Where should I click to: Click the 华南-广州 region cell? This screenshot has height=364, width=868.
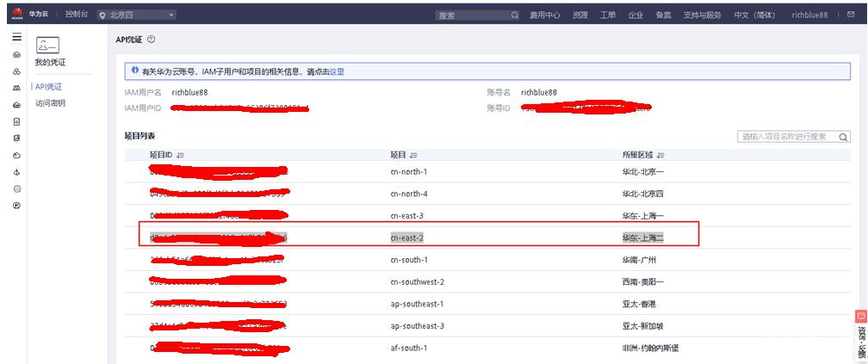coord(639,260)
